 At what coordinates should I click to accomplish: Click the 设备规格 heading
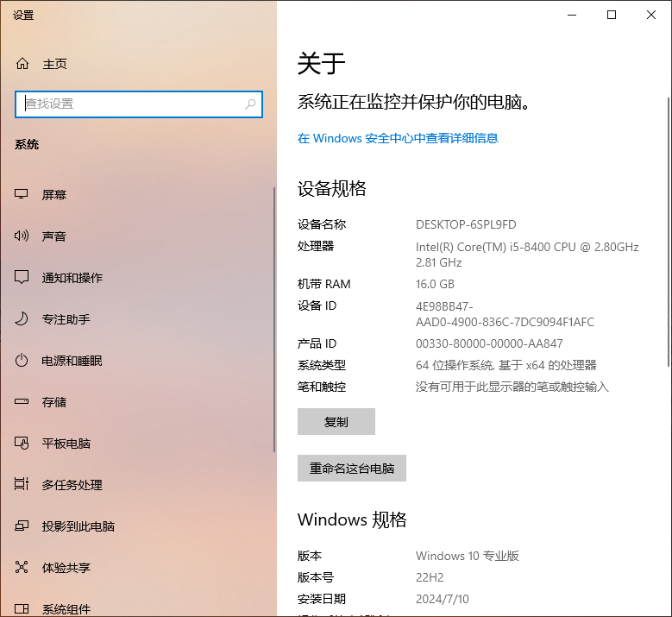click(x=332, y=189)
